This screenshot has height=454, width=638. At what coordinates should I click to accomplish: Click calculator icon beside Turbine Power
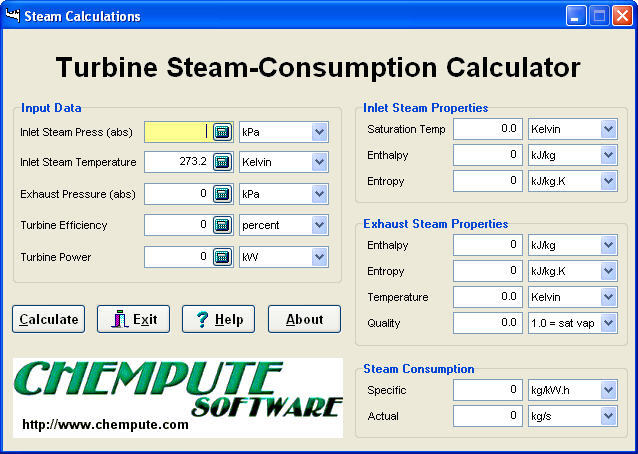(222, 258)
